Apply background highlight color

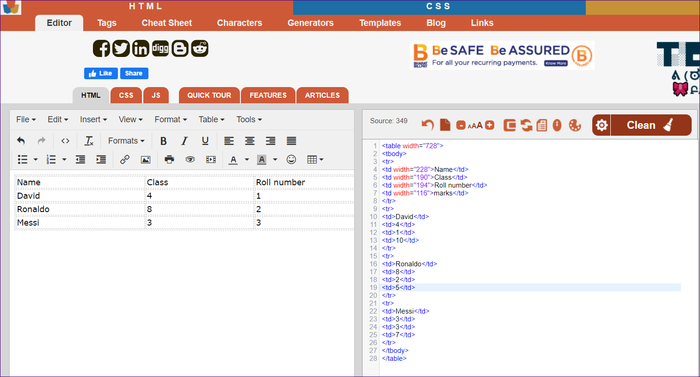(262, 159)
